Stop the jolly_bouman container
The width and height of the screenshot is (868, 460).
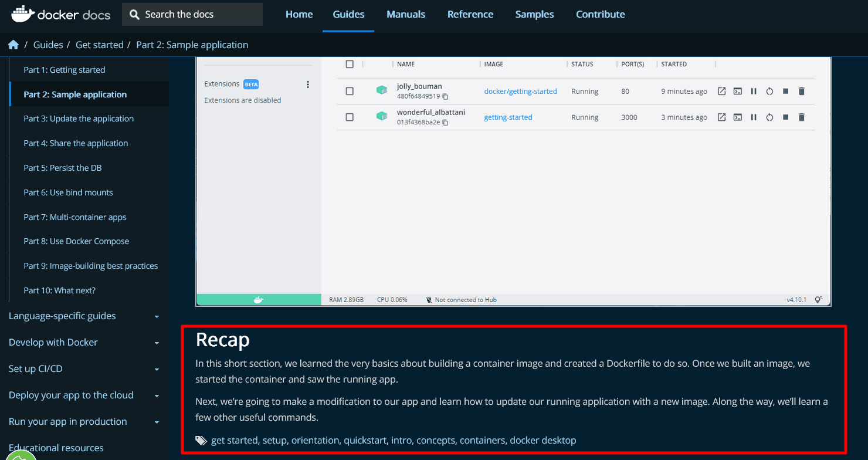click(786, 91)
